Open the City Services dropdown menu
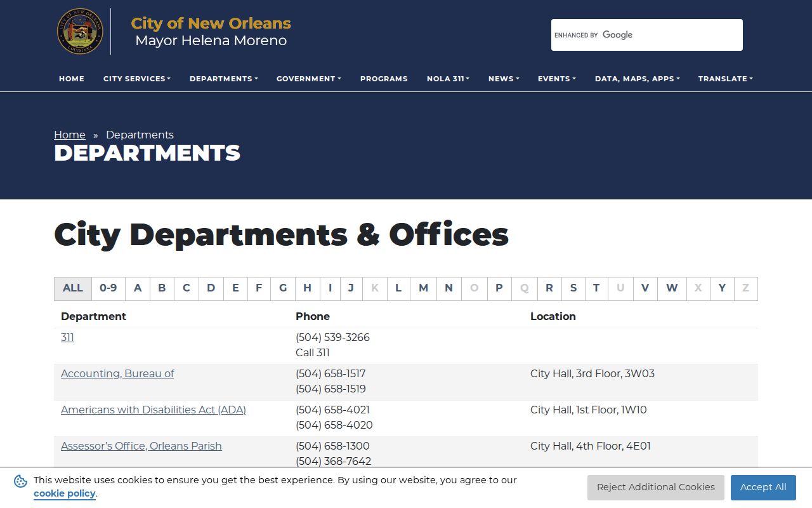Screen dimensions: 812x508 137,79
